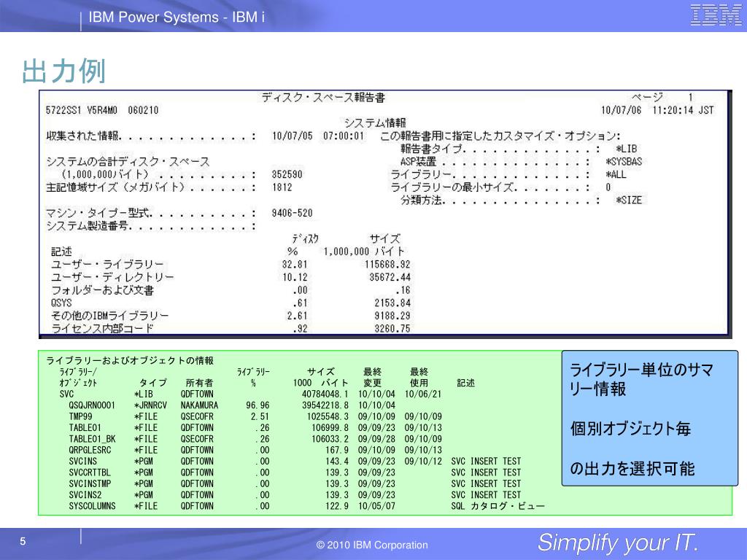747x560 pixels.
Task: Click the '収集された情報' label
Action: 82,136
